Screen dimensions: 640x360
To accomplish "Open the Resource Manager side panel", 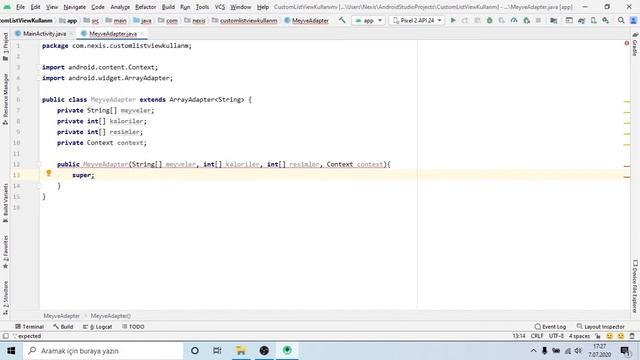I will [5, 99].
